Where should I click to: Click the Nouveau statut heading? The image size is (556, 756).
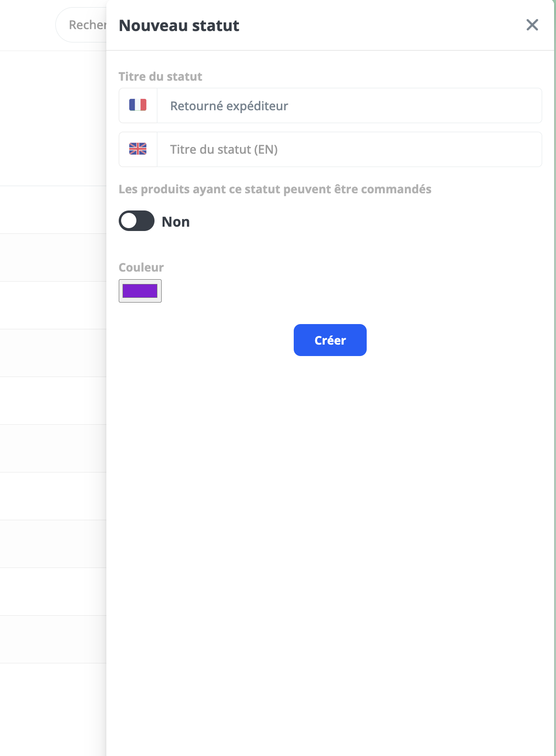coord(179,25)
